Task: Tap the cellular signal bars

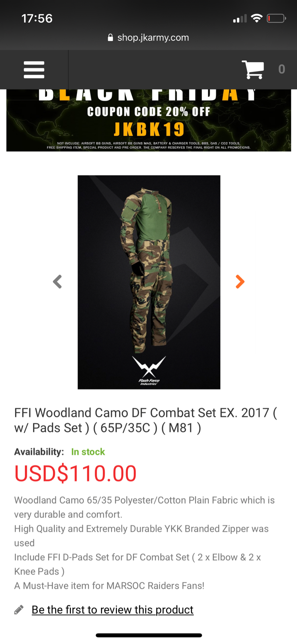Action: pyautogui.click(x=240, y=19)
